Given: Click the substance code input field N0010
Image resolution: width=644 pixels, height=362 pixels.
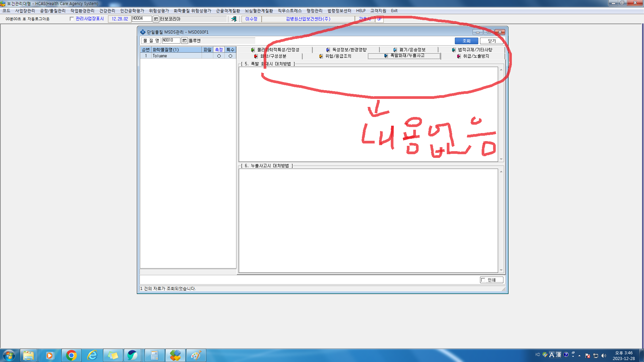Looking at the screenshot, I should point(171,41).
